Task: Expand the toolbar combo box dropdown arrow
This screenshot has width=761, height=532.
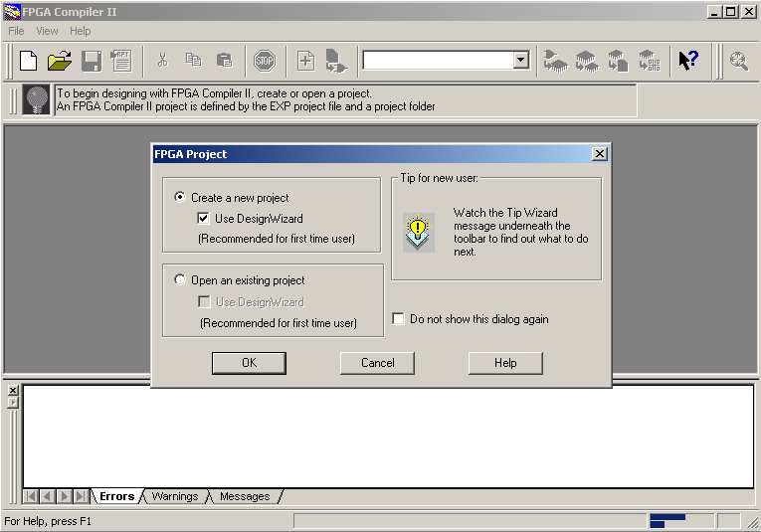Action: click(520, 60)
